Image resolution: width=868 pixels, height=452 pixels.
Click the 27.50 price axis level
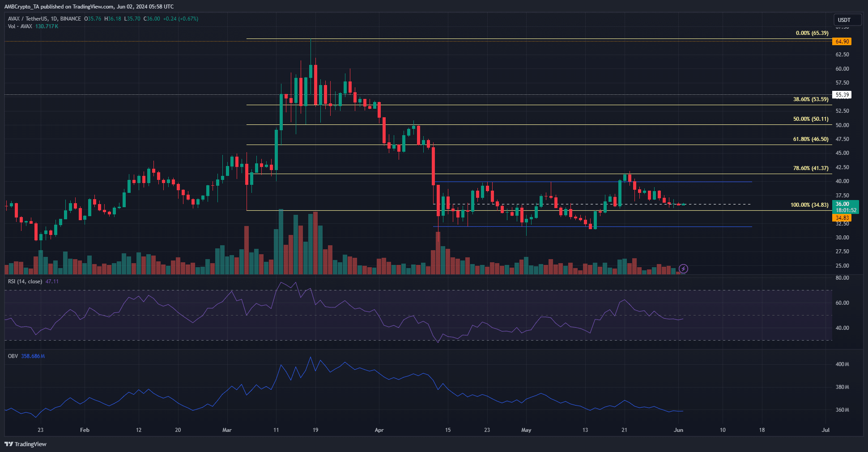pyautogui.click(x=842, y=252)
